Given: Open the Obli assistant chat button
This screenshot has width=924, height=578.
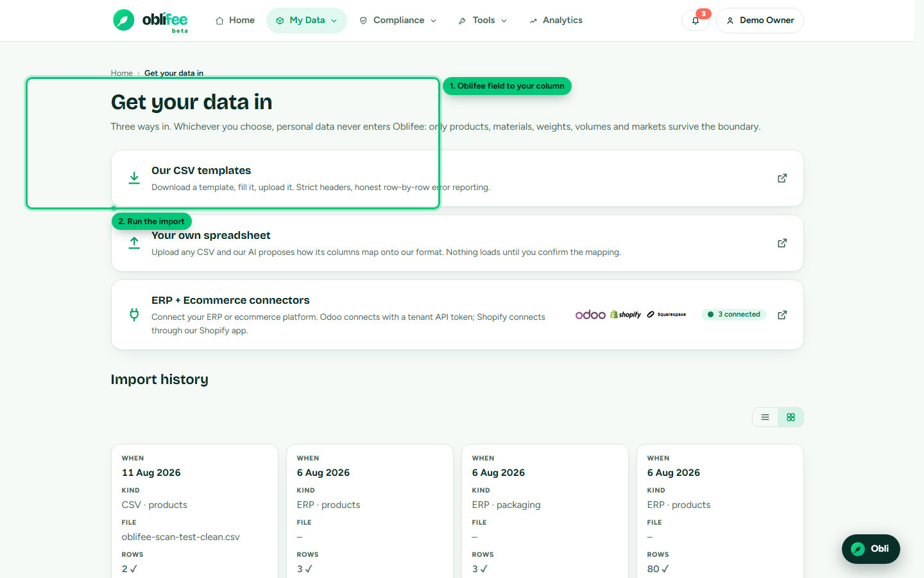Looking at the screenshot, I should 871,549.
